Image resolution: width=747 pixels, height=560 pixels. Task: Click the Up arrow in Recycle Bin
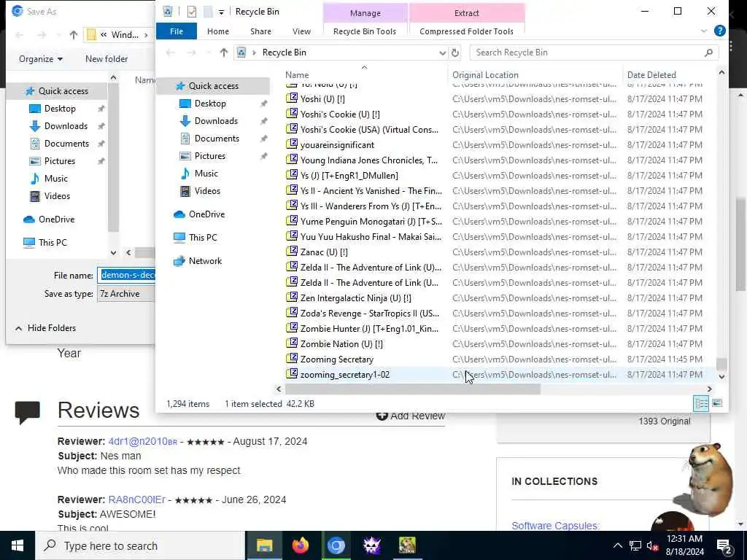pos(223,52)
